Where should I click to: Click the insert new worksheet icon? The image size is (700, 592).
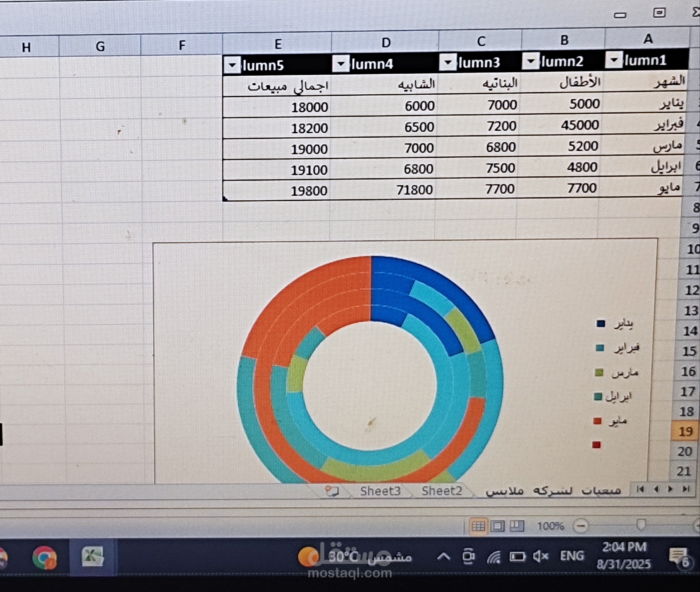point(332,492)
